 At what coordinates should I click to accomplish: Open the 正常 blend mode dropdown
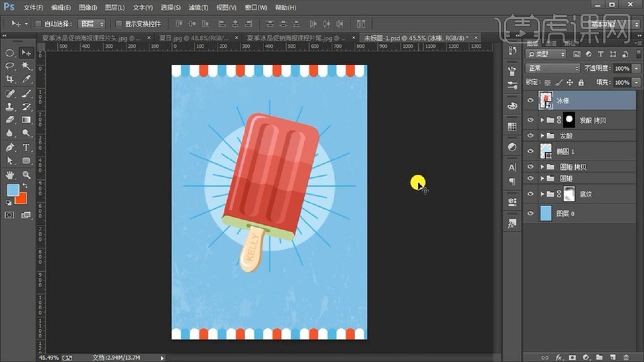coord(552,68)
